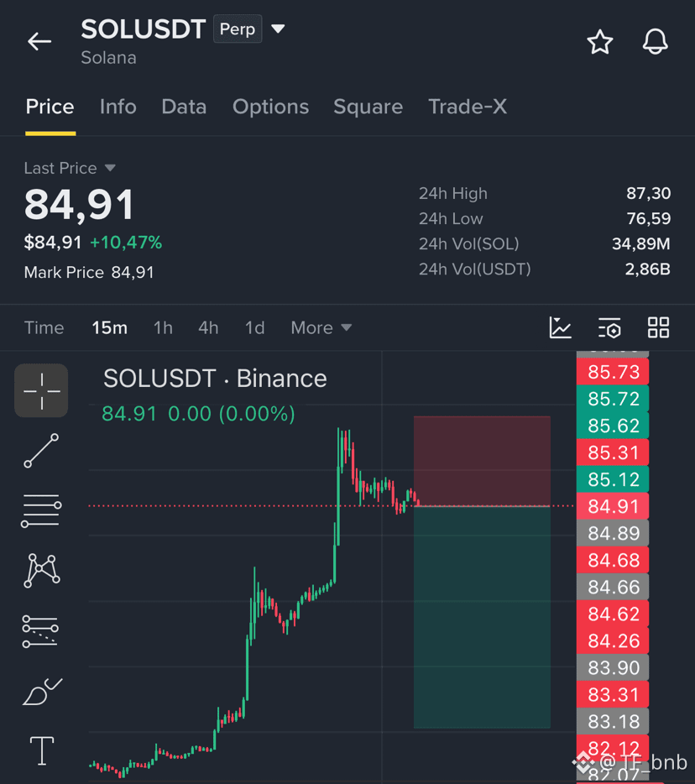Click the 84.68 price label on axis
The width and height of the screenshot is (695, 784).
click(613, 560)
